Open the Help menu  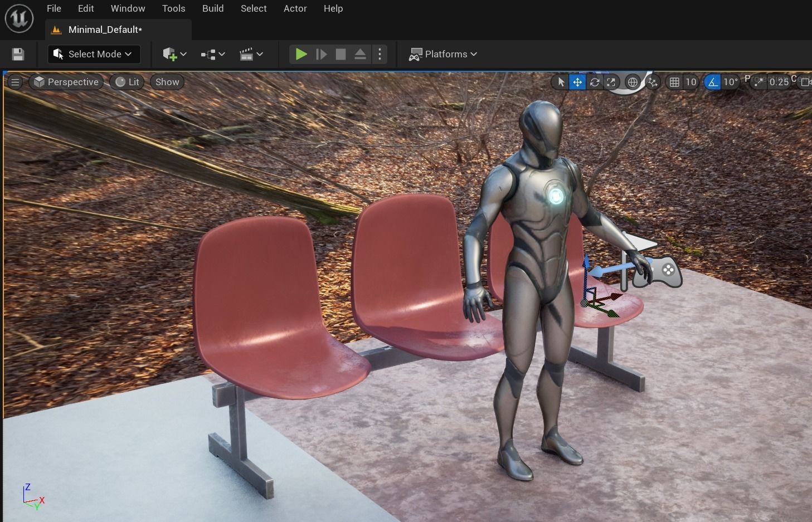(x=333, y=8)
